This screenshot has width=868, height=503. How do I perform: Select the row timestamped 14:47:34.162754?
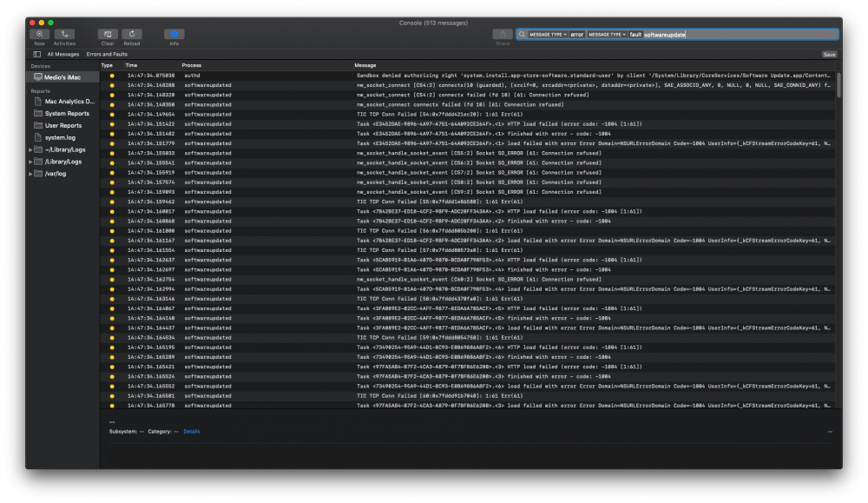pos(468,280)
